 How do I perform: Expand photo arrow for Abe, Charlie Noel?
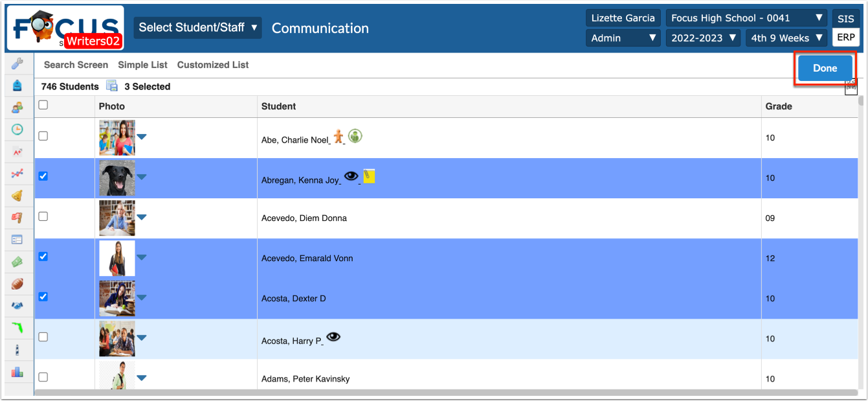pyautogui.click(x=142, y=137)
